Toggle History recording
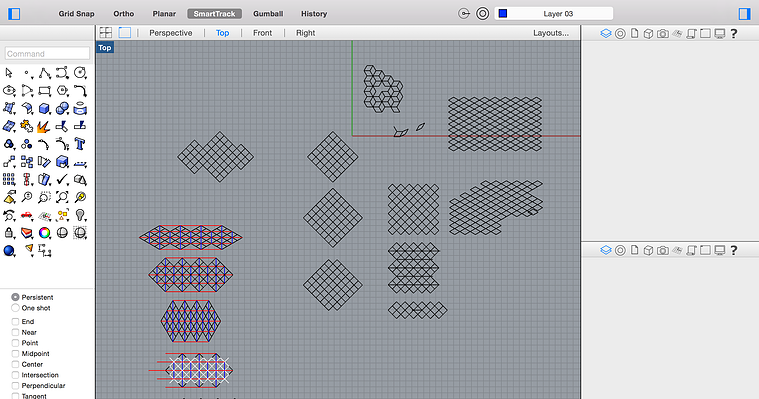This screenshot has width=759, height=399. click(x=314, y=14)
